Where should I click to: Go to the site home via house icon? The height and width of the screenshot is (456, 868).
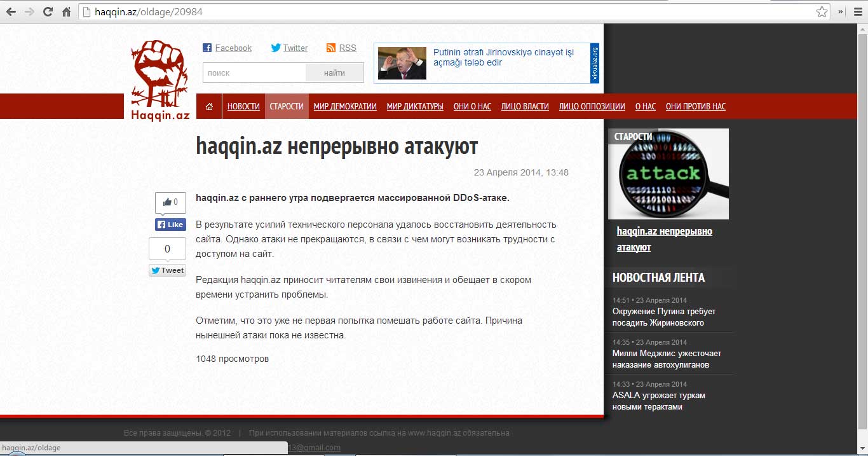tap(209, 107)
